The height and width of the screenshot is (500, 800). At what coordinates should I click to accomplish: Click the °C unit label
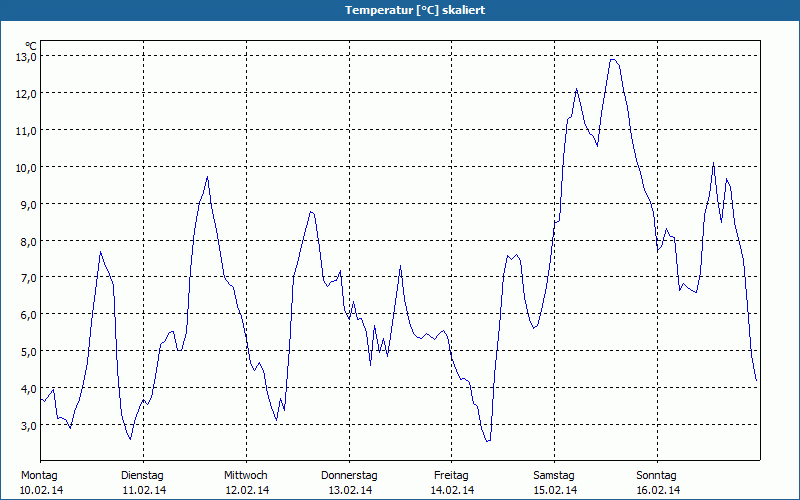pyautogui.click(x=31, y=46)
